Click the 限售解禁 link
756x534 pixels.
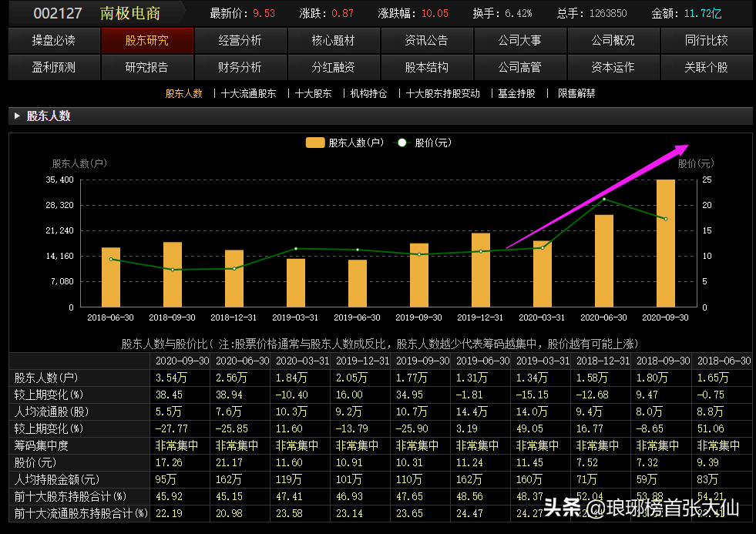(x=576, y=93)
